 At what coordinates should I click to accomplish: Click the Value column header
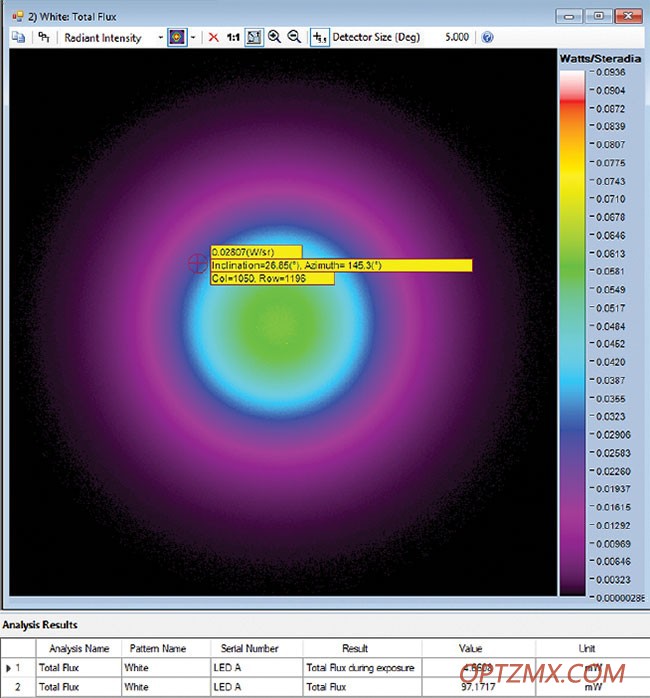point(470,649)
